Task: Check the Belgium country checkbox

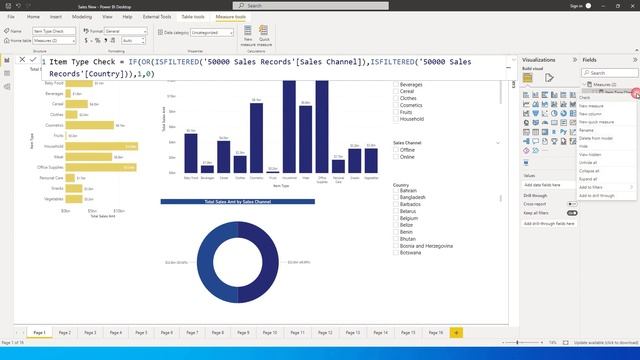Action: 396,218
